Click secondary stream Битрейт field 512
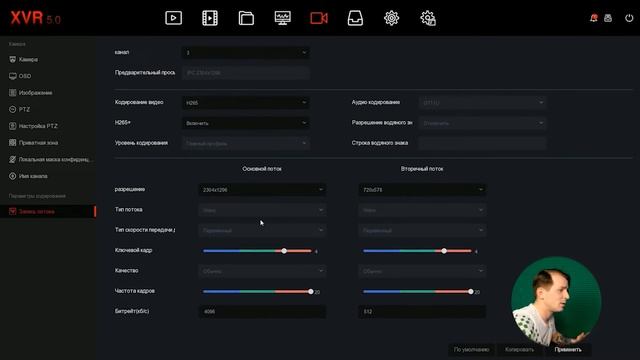The height and width of the screenshot is (360, 640). pos(422,311)
